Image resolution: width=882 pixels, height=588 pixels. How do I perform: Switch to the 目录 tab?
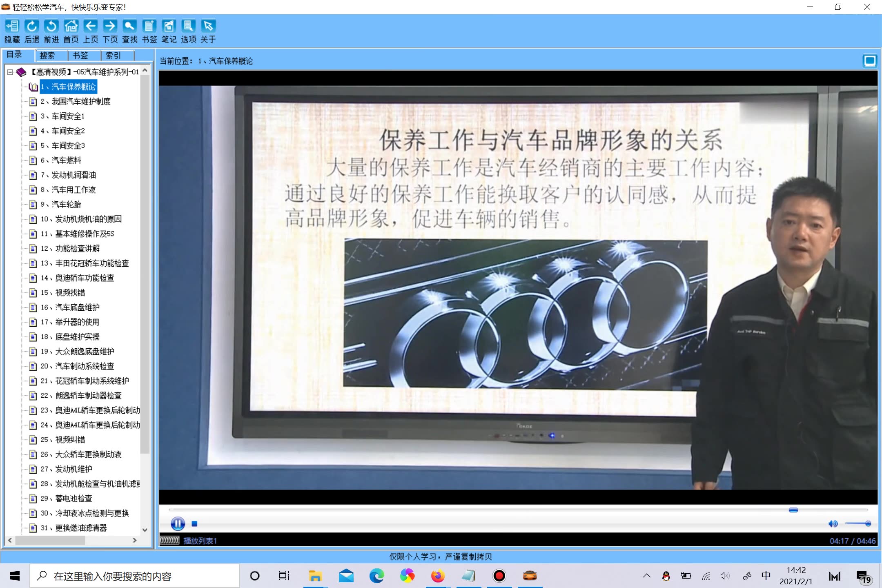coord(14,55)
